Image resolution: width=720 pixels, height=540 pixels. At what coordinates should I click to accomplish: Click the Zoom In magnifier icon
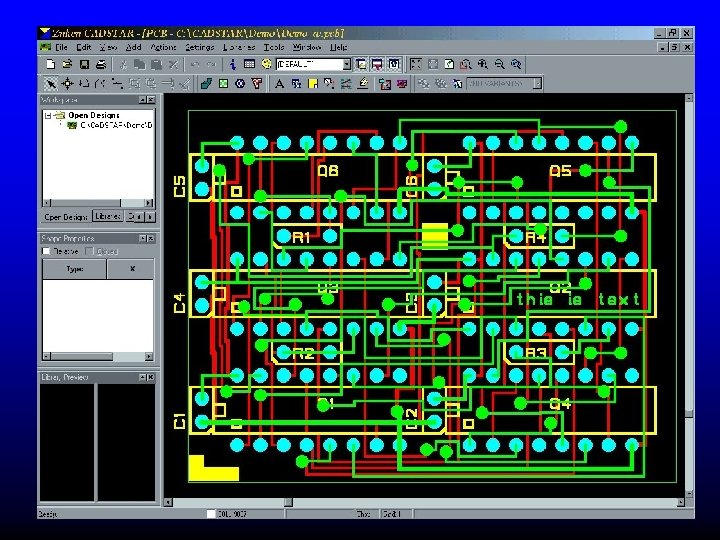483,64
